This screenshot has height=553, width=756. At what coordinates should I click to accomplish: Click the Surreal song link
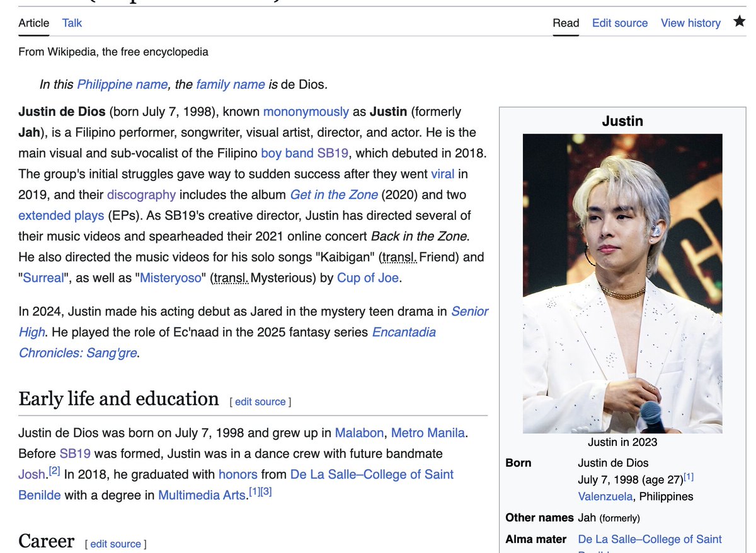(x=42, y=277)
